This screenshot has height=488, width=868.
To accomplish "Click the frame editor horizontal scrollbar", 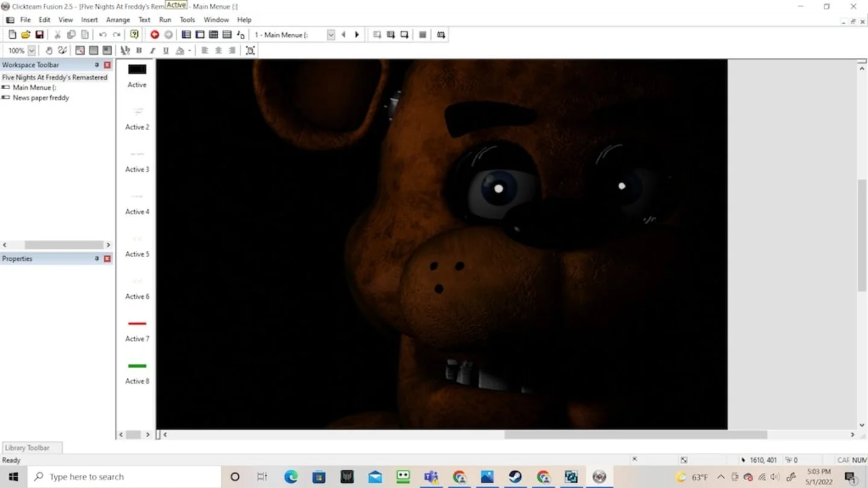I will pos(635,434).
